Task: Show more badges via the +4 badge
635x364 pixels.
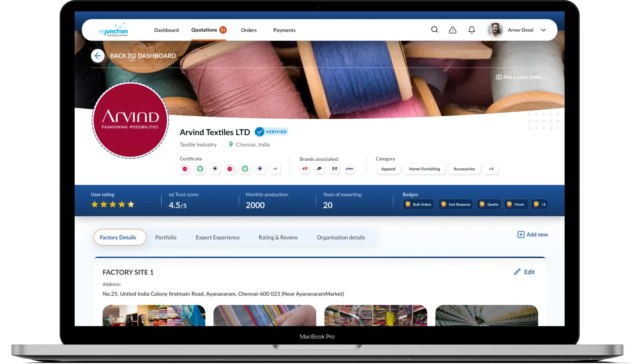Action: pos(539,204)
